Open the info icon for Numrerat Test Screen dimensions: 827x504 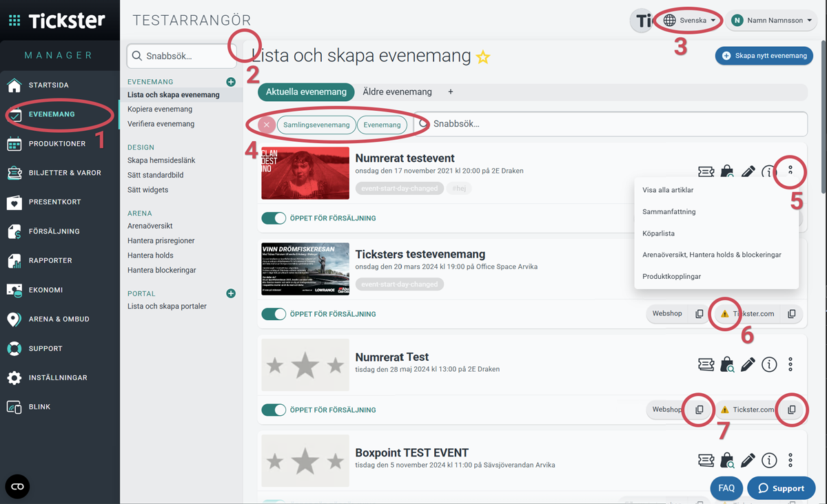point(769,364)
